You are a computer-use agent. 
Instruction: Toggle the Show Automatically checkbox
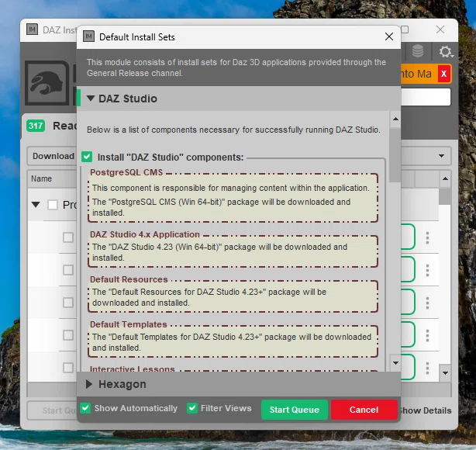pos(85,408)
